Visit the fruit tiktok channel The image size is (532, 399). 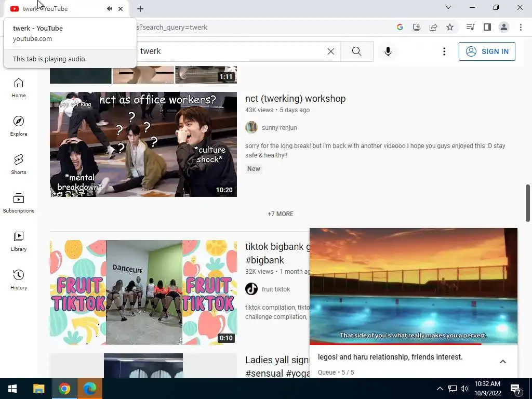tap(276, 289)
